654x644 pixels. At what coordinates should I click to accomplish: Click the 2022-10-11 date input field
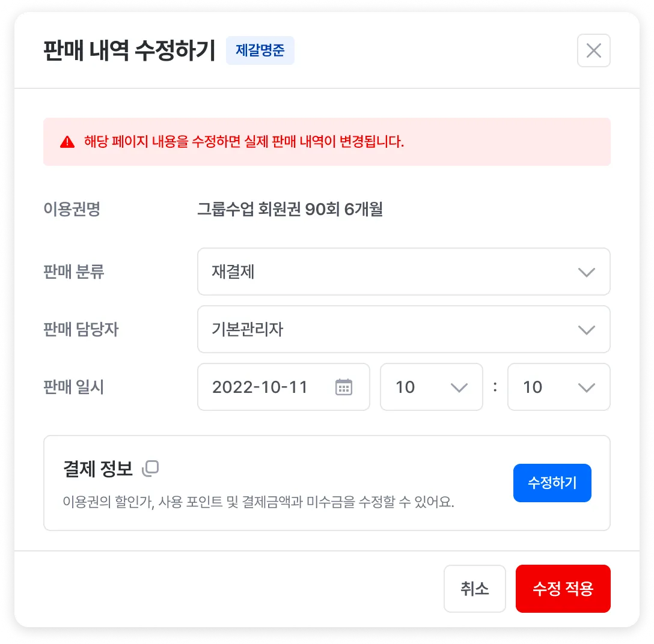coord(284,387)
